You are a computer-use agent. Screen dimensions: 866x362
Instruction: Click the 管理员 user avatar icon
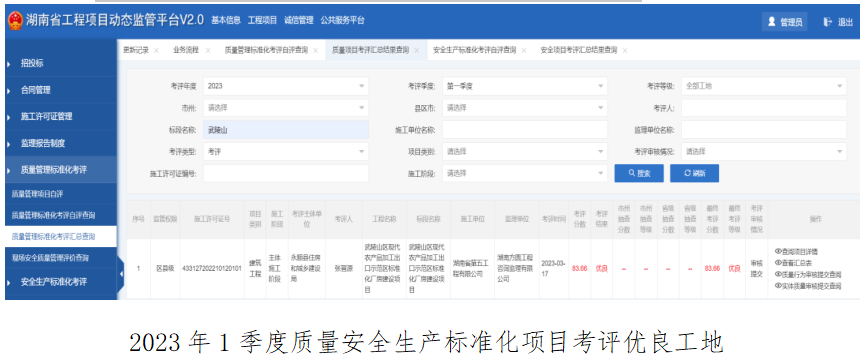click(772, 22)
